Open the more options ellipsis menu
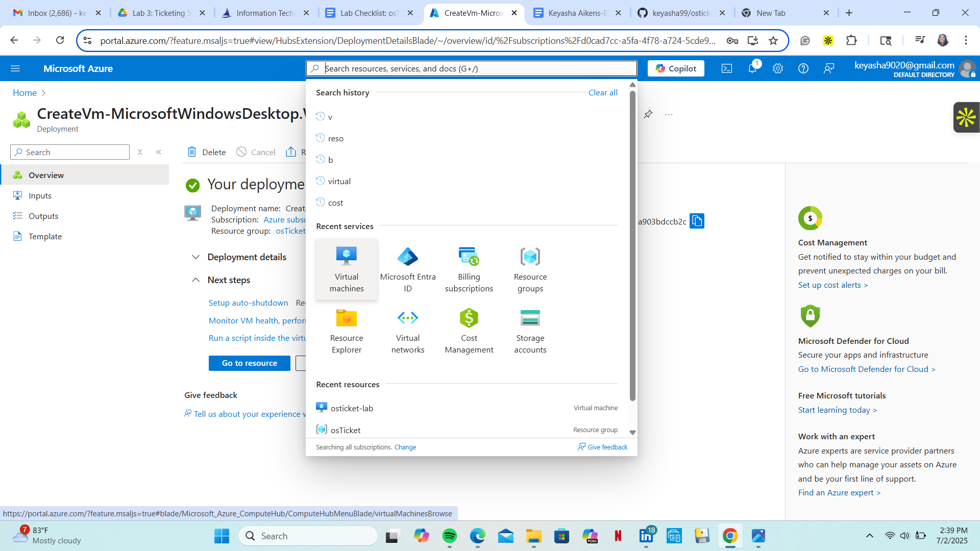Screen dimensions: 980x551 [x=669, y=114]
